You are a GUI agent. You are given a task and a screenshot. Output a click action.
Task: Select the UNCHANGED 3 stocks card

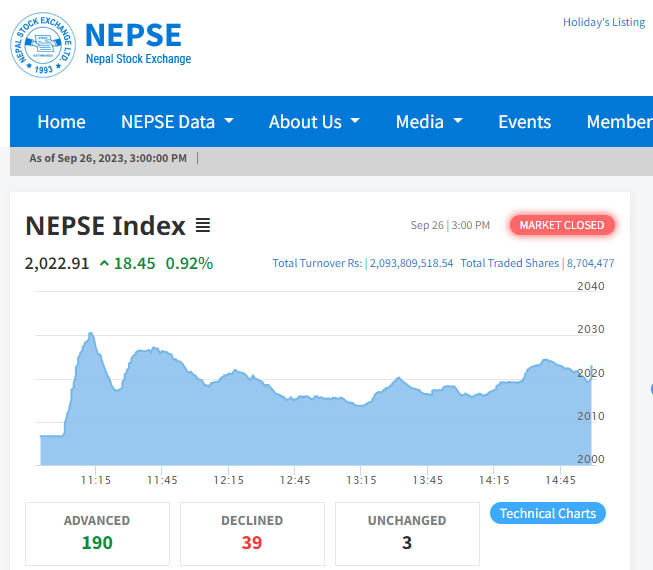point(407,533)
